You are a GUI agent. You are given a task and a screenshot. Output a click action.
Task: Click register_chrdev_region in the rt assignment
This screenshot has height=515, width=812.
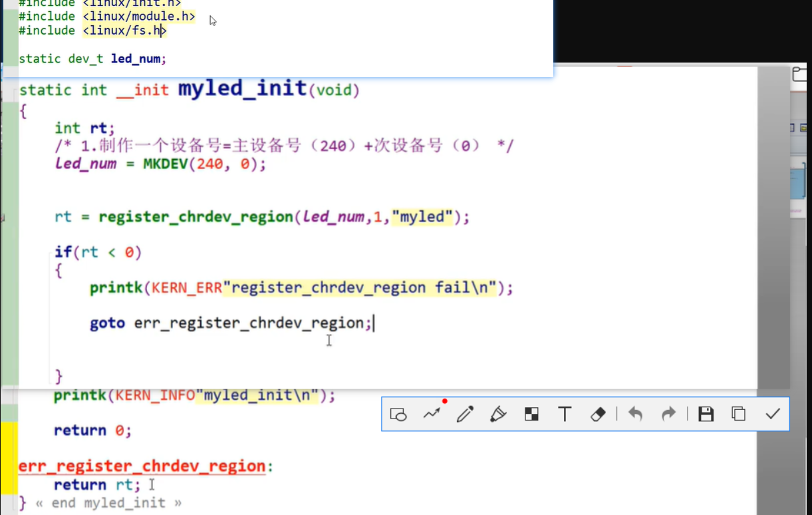(196, 218)
